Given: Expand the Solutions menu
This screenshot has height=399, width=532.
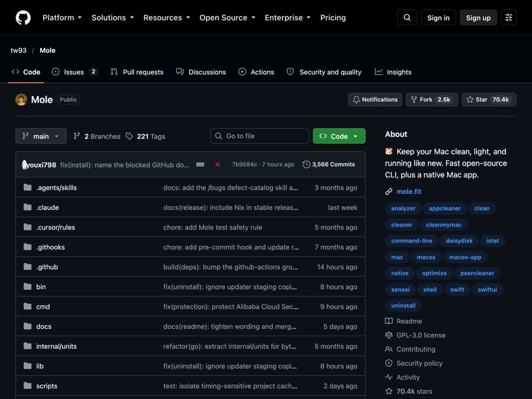Looking at the screenshot, I should click(x=113, y=18).
